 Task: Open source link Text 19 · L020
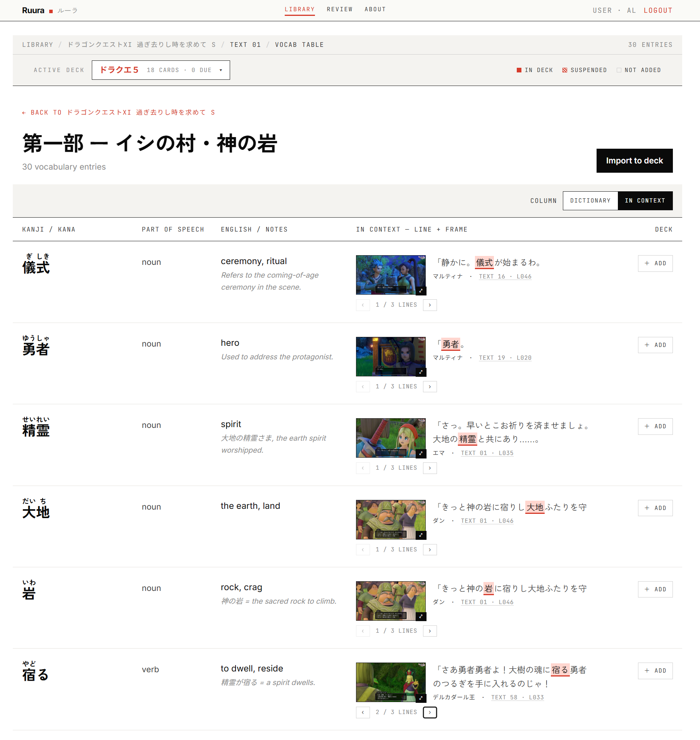coord(505,358)
